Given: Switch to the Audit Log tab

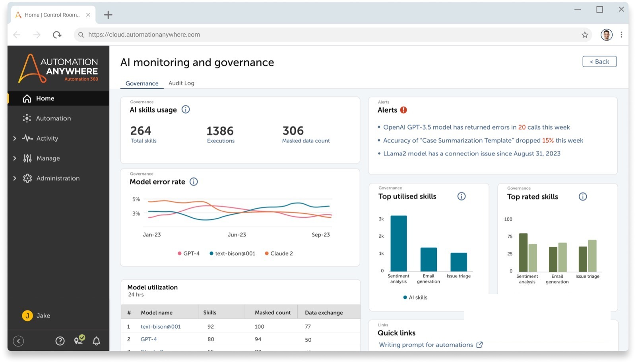Looking at the screenshot, I should tap(181, 83).
